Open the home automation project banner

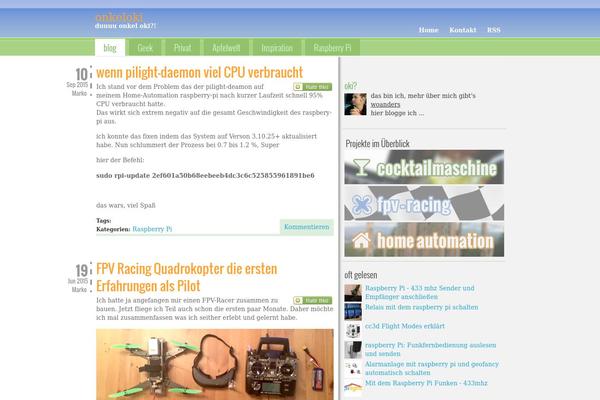[x=424, y=240]
